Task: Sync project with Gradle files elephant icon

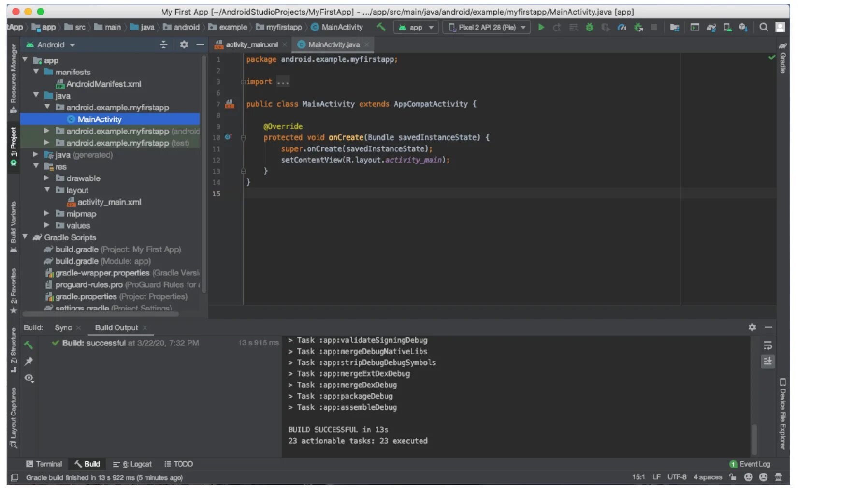Action: click(711, 27)
